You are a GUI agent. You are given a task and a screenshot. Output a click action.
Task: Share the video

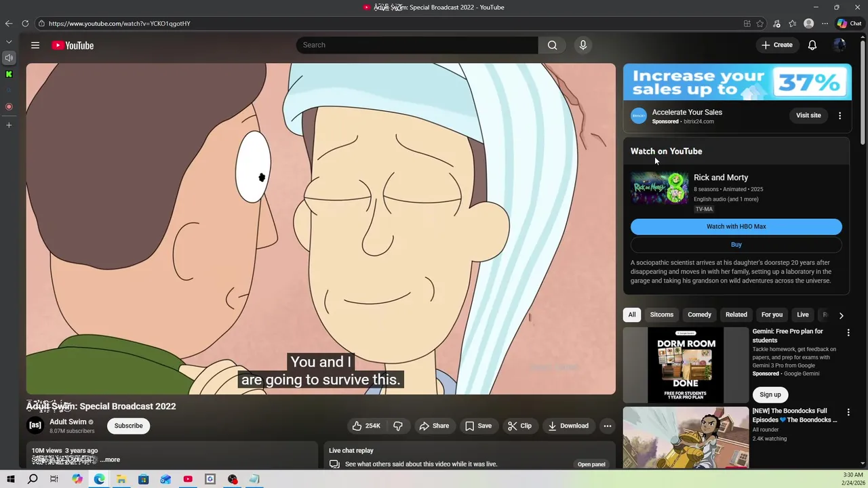tap(434, 426)
